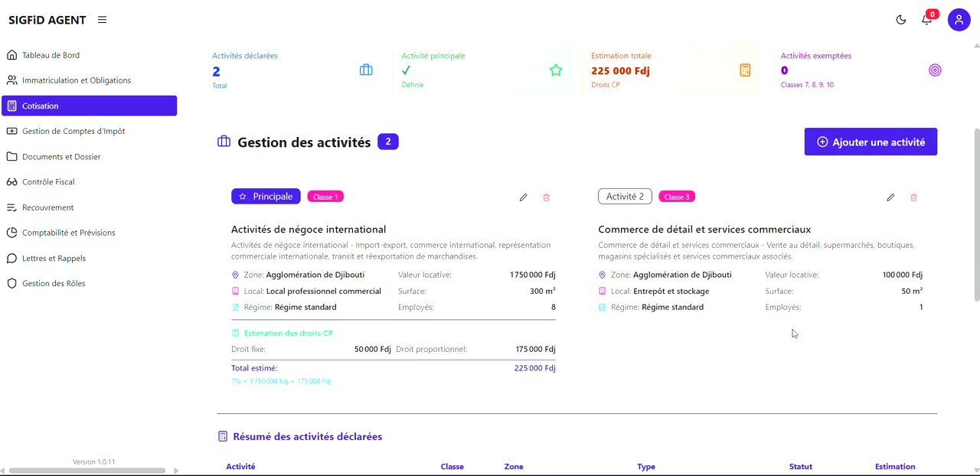Open the notifications bell
The height and width of the screenshot is (476, 980).
coord(926,19)
